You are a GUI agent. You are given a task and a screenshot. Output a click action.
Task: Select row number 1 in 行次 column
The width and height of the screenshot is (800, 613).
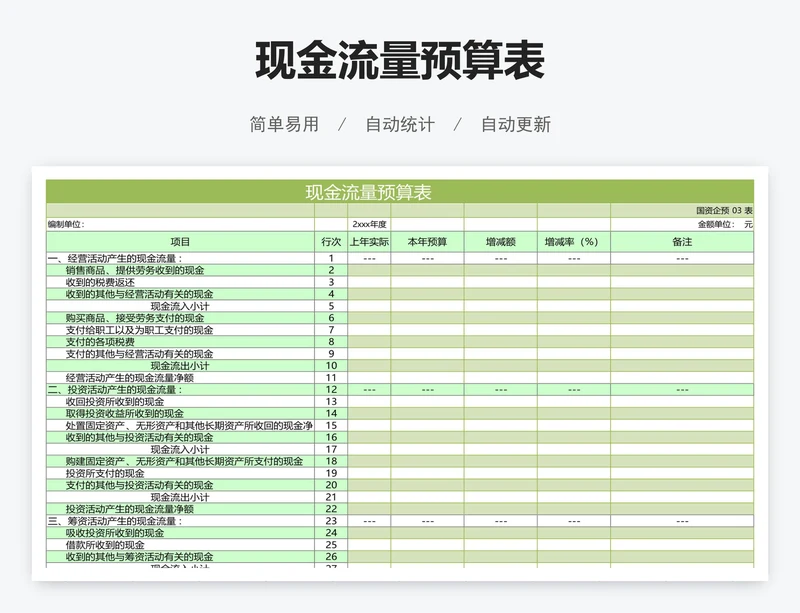(331, 258)
